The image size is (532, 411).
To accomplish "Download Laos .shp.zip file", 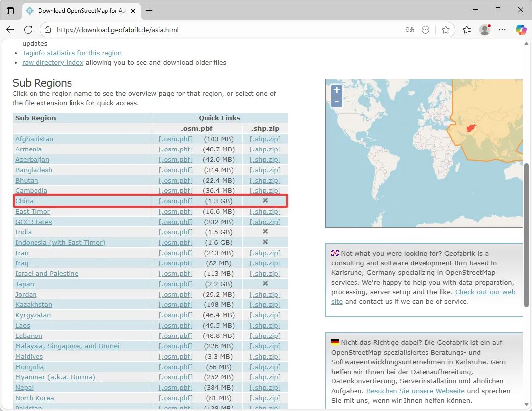I will pos(265,325).
